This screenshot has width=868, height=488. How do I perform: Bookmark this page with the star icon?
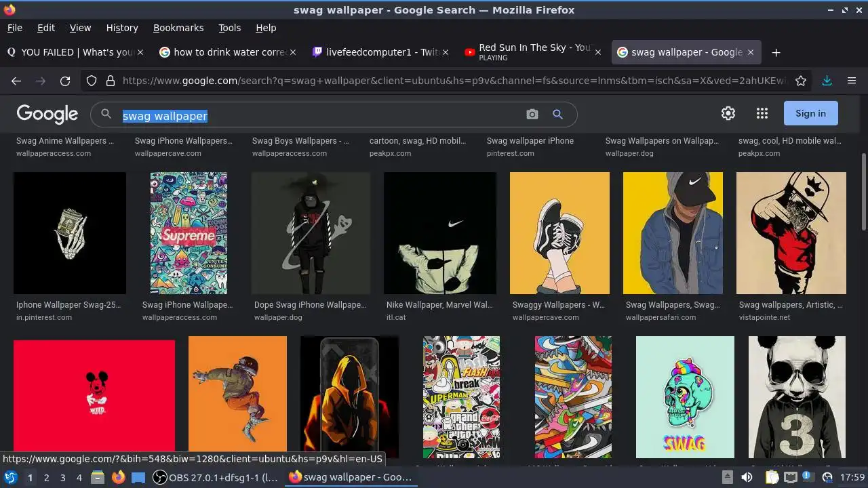(801, 81)
